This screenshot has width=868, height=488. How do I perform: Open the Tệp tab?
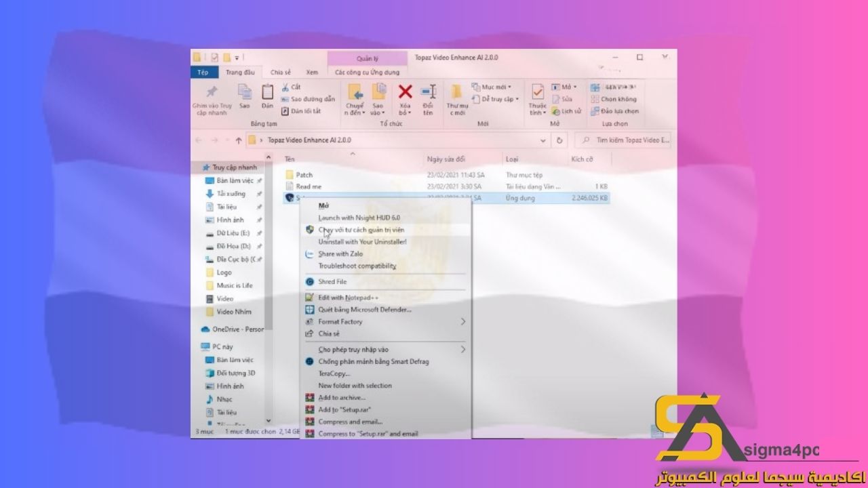click(203, 72)
